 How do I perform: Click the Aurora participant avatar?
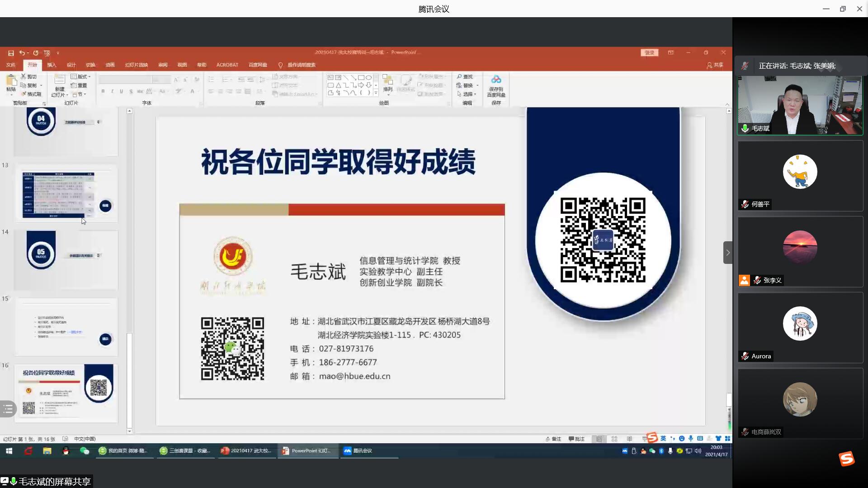[800, 324]
